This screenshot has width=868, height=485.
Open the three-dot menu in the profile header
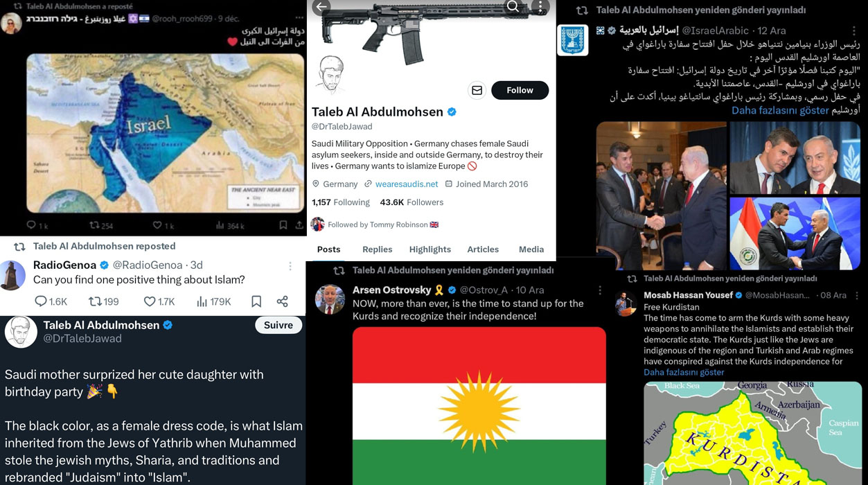pos(540,7)
